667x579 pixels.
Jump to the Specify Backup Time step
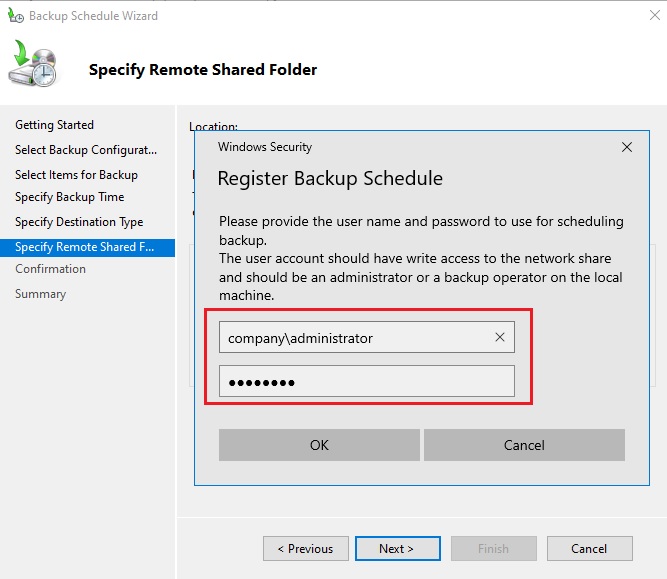point(69,197)
